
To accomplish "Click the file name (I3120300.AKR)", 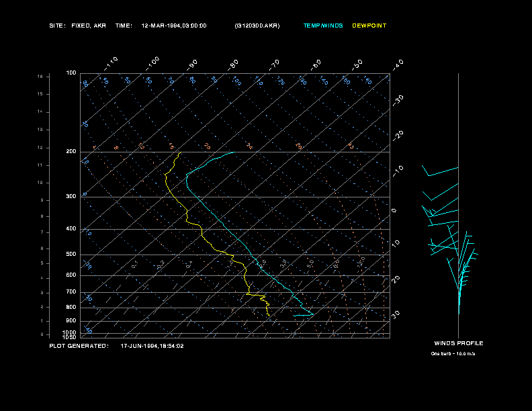I will click(x=257, y=26).
